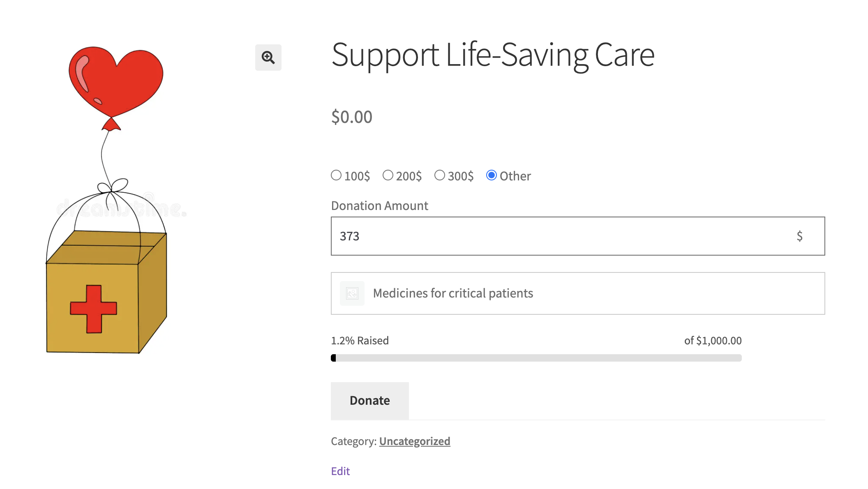Click the placeholder image icon beside Medicines
Screen dimensions: 868x489
[352, 293]
